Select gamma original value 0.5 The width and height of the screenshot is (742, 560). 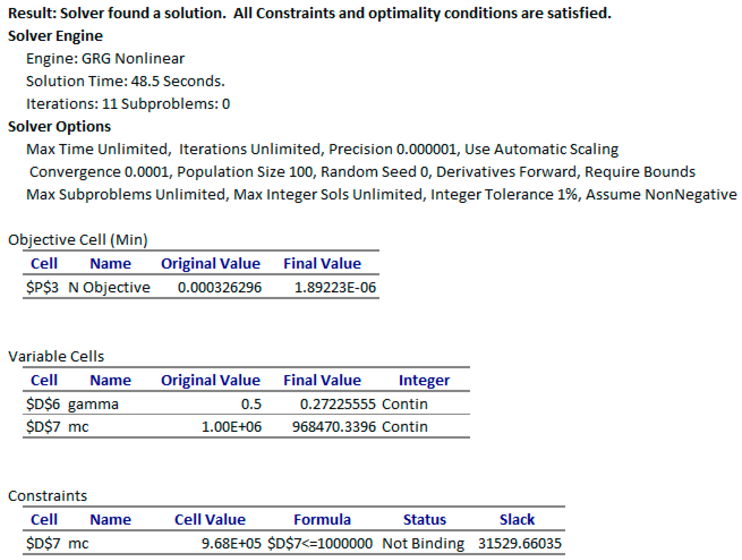tap(251, 404)
